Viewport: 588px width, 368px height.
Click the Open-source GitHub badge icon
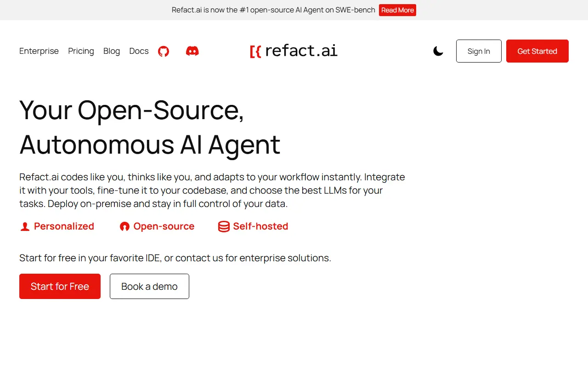124,226
